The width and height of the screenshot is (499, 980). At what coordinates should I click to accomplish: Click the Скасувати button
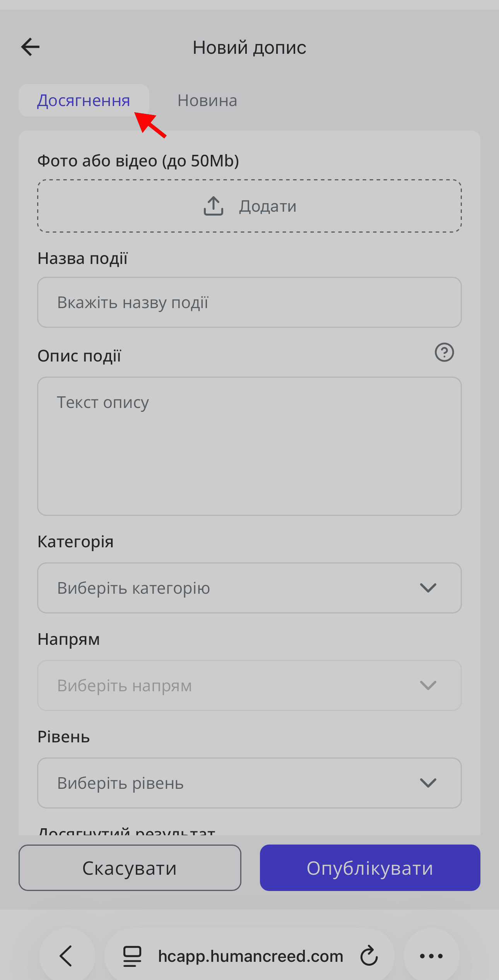pos(130,868)
